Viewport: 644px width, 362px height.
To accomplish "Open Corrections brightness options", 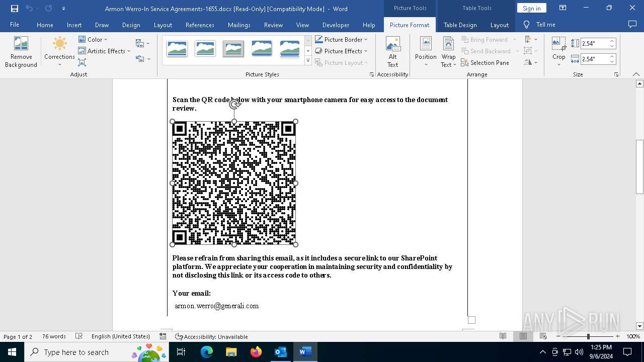I will pyautogui.click(x=59, y=52).
